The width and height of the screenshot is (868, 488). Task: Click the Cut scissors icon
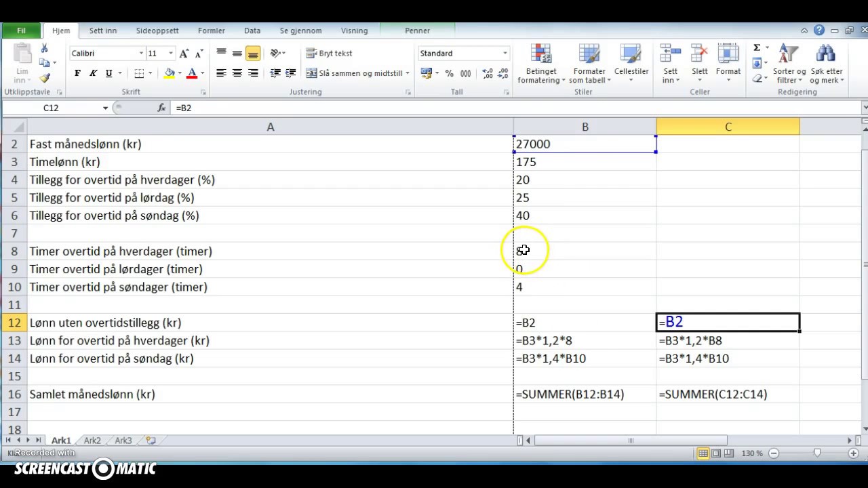[x=45, y=49]
